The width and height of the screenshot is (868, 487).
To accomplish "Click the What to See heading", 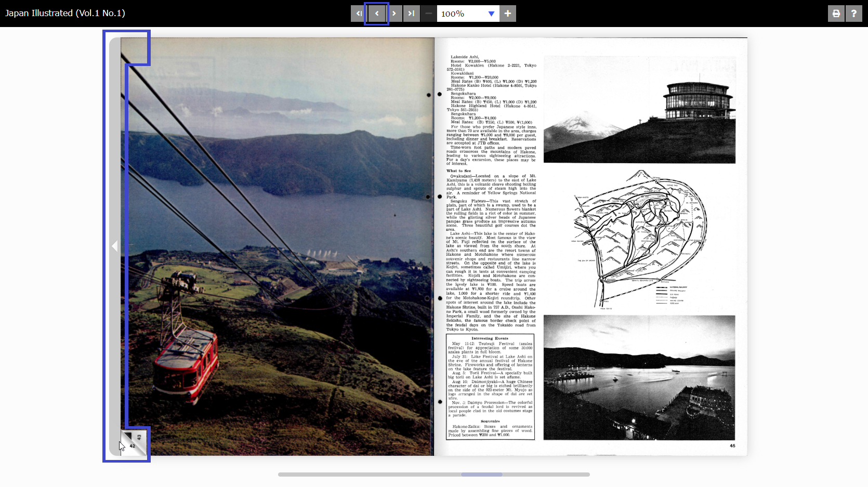I will [x=458, y=170].
